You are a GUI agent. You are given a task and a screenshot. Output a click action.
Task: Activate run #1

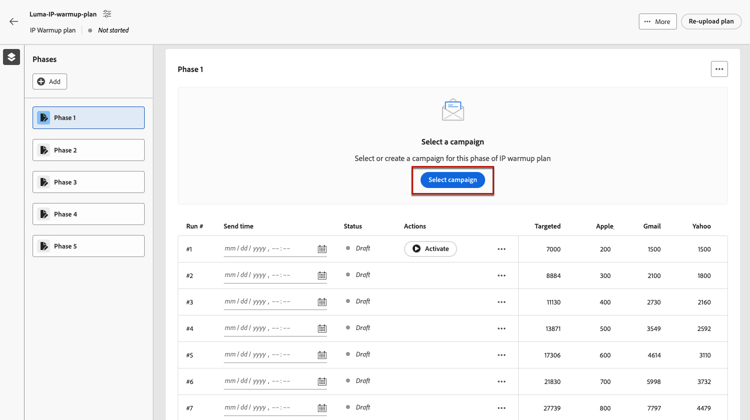point(430,249)
